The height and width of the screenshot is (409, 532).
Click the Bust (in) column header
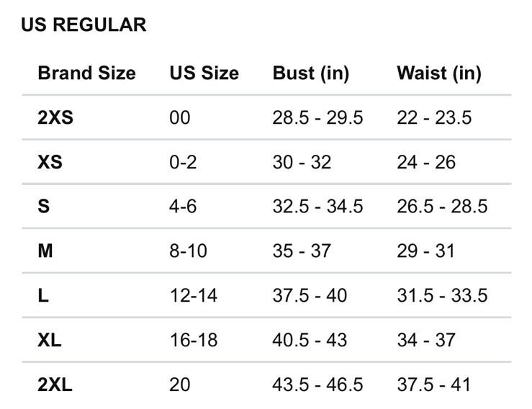(x=311, y=73)
